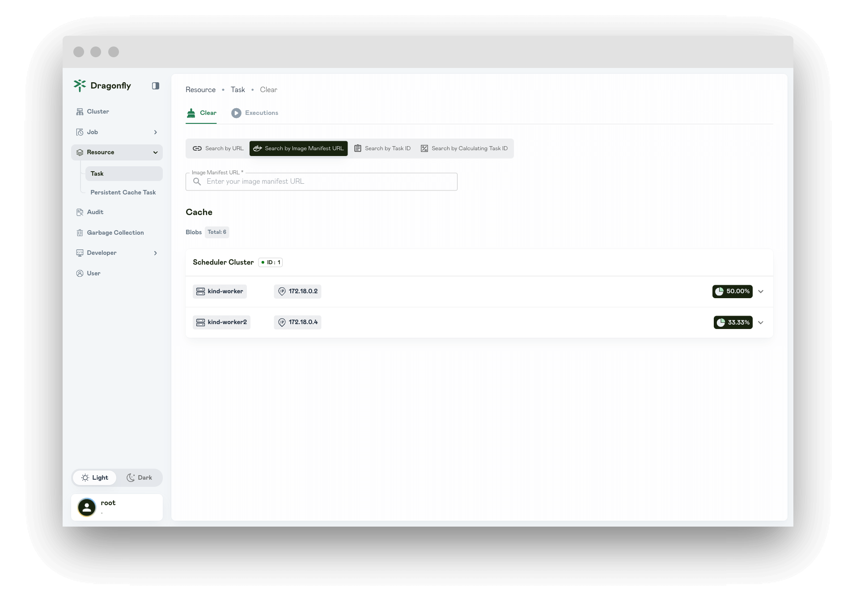The image size is (856, 616).
Task: Switch to Dark theme
Action: (140, 477)
